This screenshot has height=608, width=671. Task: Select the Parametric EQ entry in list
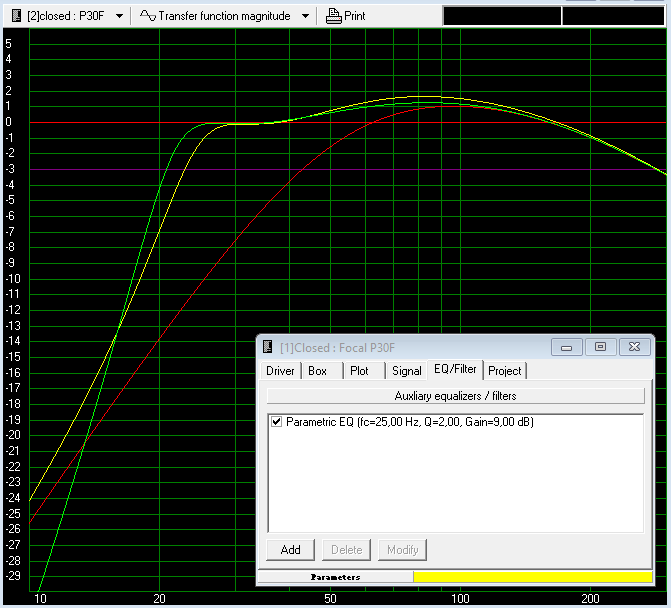[409, 422]
